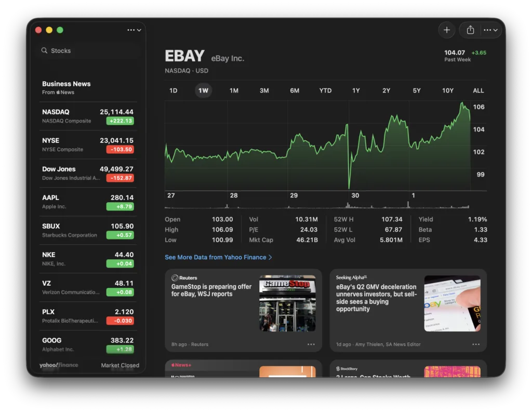This screenshot has width=532, height=412.
Task: Click the Yahoo Finance logo
Action: (x=59, y=365)
